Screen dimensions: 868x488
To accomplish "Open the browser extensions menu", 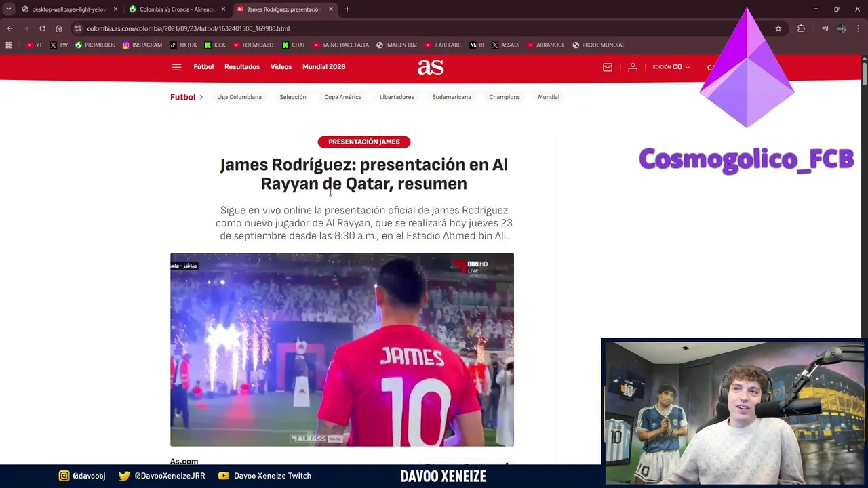I will pyautogui.click(x=802, y=28).
